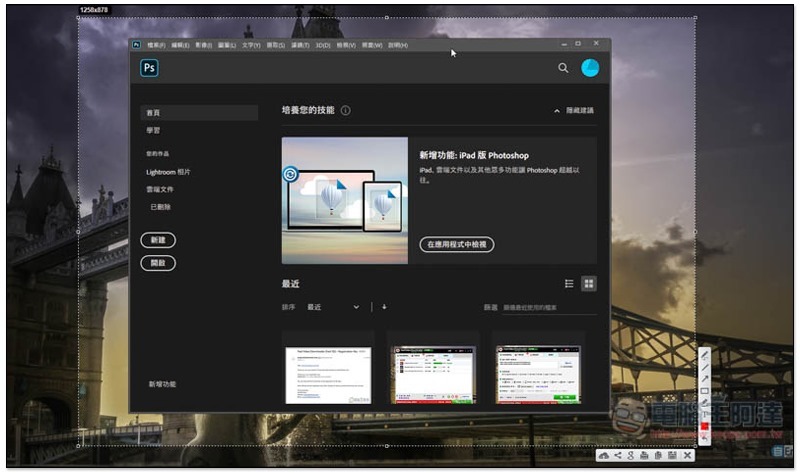Click the info icon beside 培養您的技能

pyautogui.click(x=345, y=111)
